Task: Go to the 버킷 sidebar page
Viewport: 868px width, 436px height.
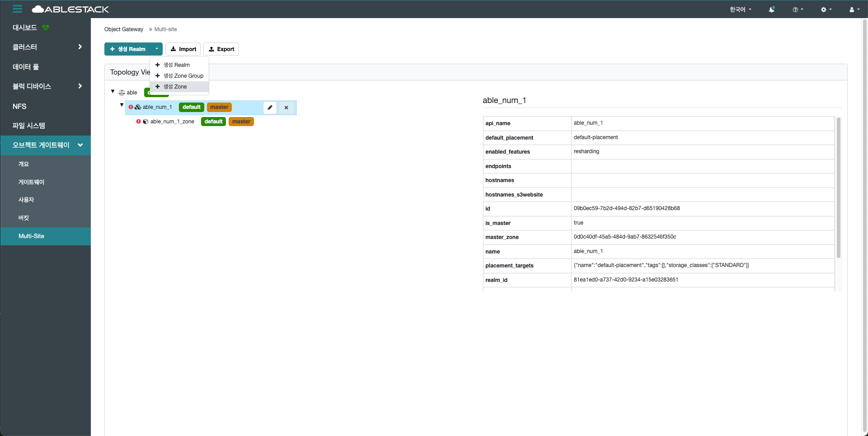Action: (x=23, y=218)
